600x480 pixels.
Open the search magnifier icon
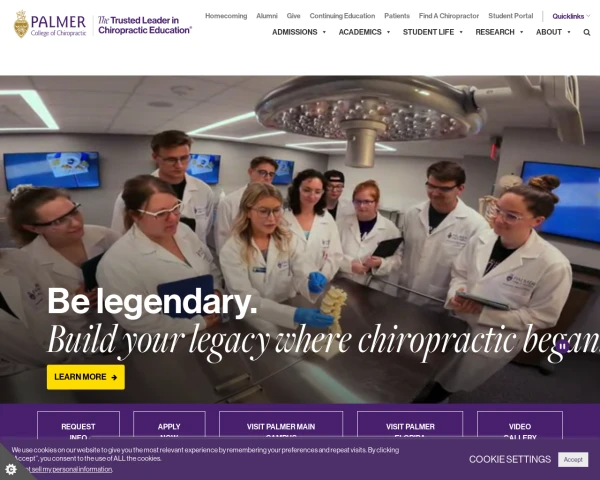pyautogui.click(x=587, y=33)
